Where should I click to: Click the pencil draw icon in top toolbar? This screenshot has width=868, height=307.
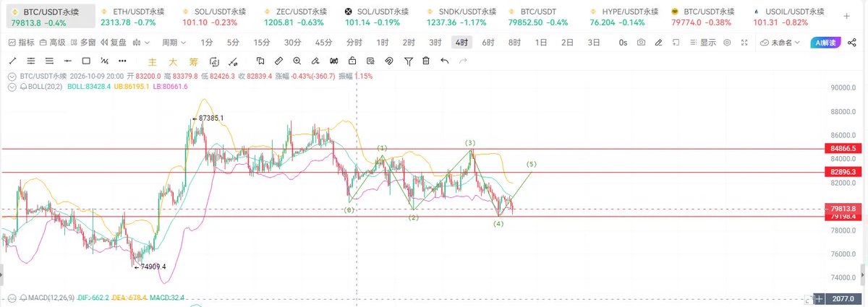click(x=660, y=43)
